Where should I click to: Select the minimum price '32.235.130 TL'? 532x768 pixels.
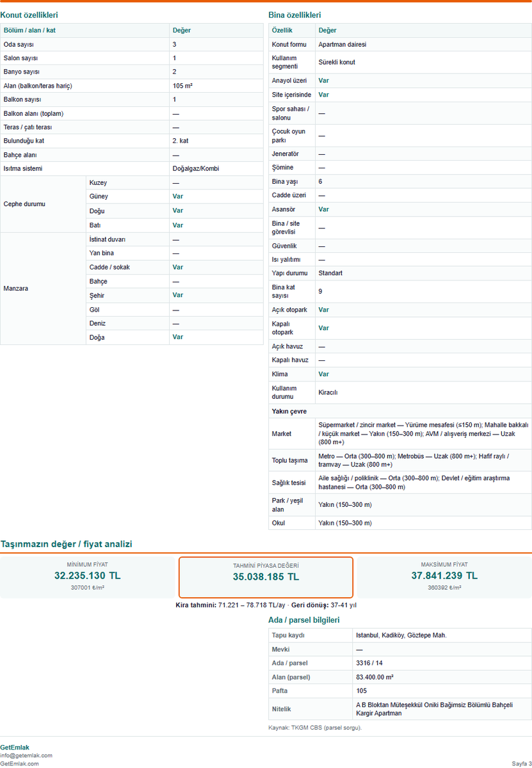tap(88, 576)
